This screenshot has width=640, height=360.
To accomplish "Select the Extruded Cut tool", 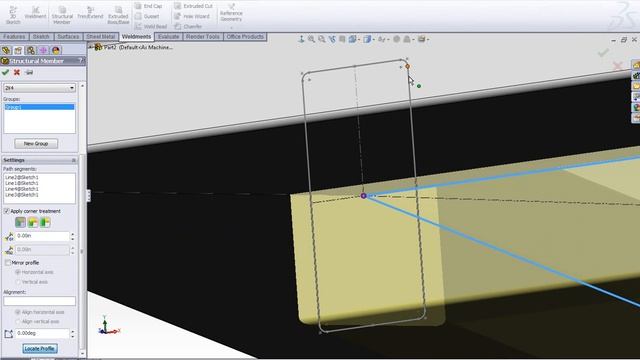I will tap(193, 6).
